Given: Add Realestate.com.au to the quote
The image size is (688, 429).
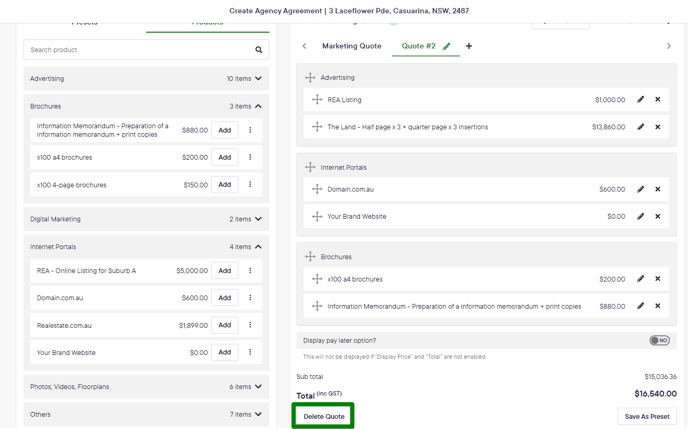Looking at the screenshot, I should point(225,325).
